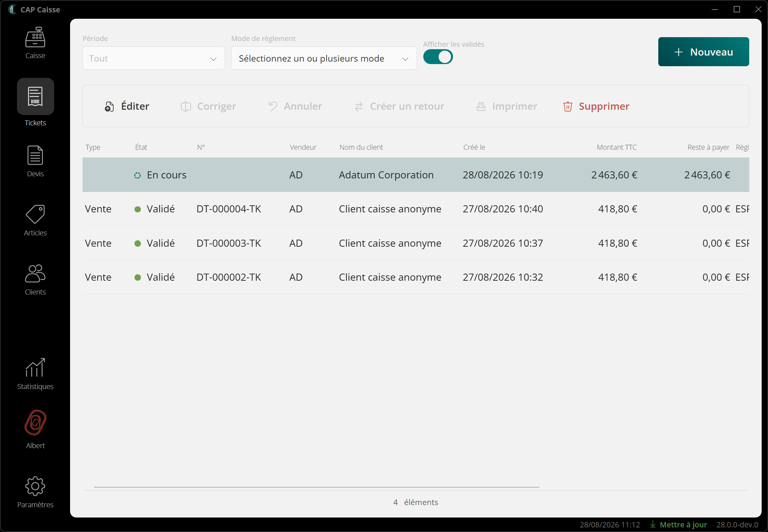768x532 pixels.
Task: Click the Corriger toolbar action
Action: [x=208, y=106]
